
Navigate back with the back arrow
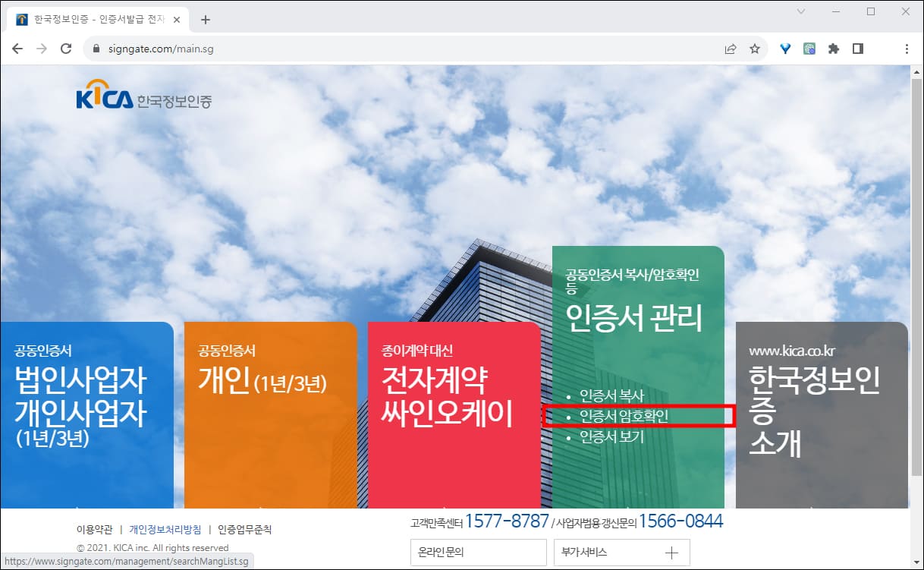pyautogui.click(x=17, y=48)
